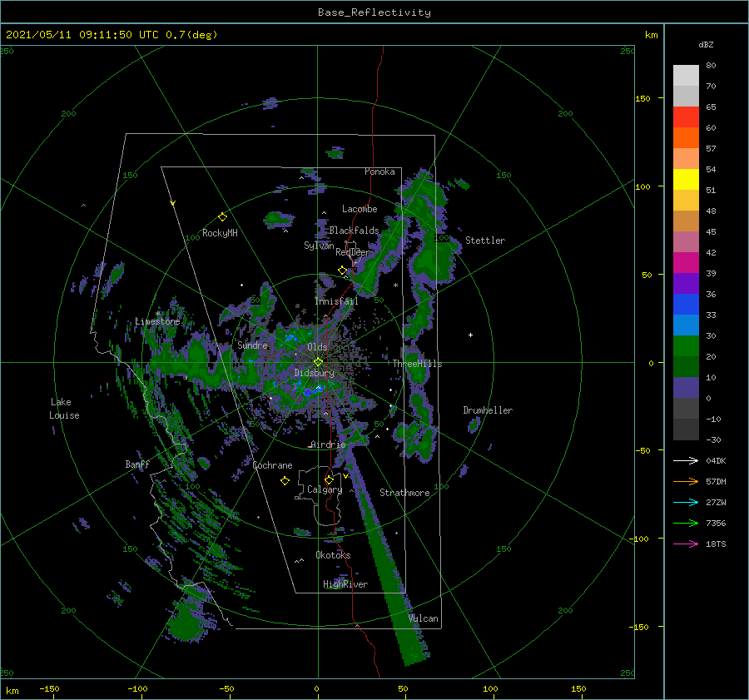Click the Drumheller city label
This screenshot has width=749, height=700.
click(488, 410)
